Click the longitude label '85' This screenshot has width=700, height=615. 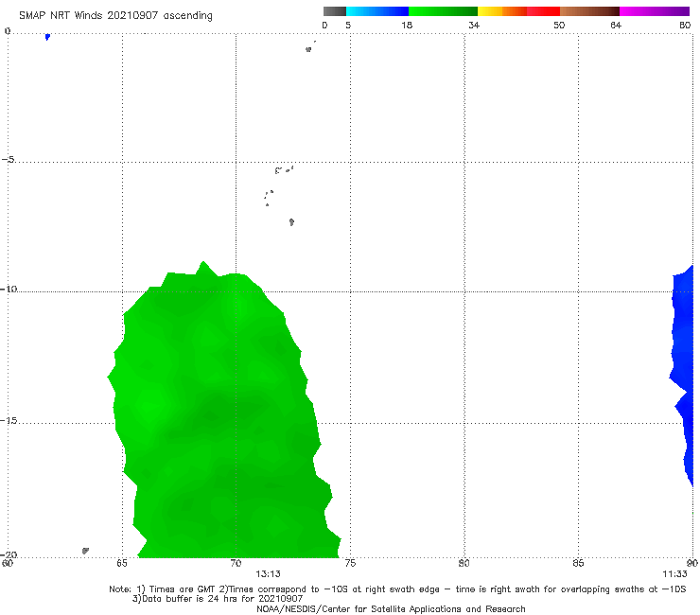pyautogui.click(x=578, y=563)
